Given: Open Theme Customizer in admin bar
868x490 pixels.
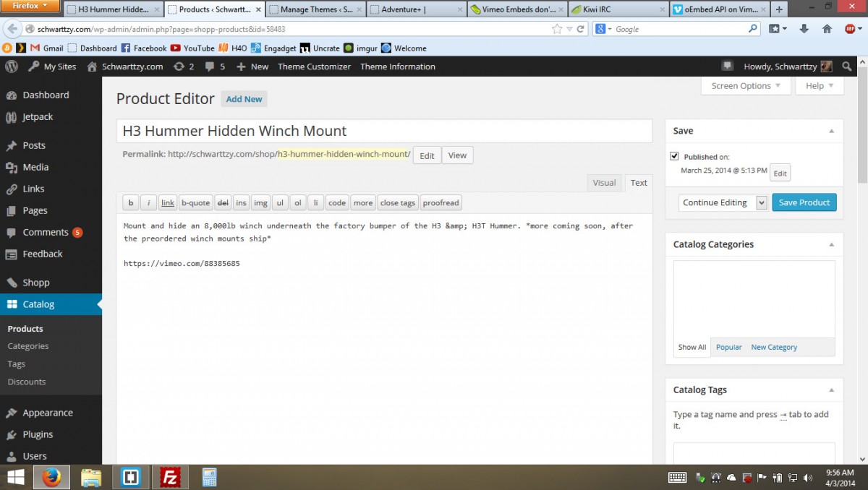Looking at the screenshot, I should coord(314,66).
